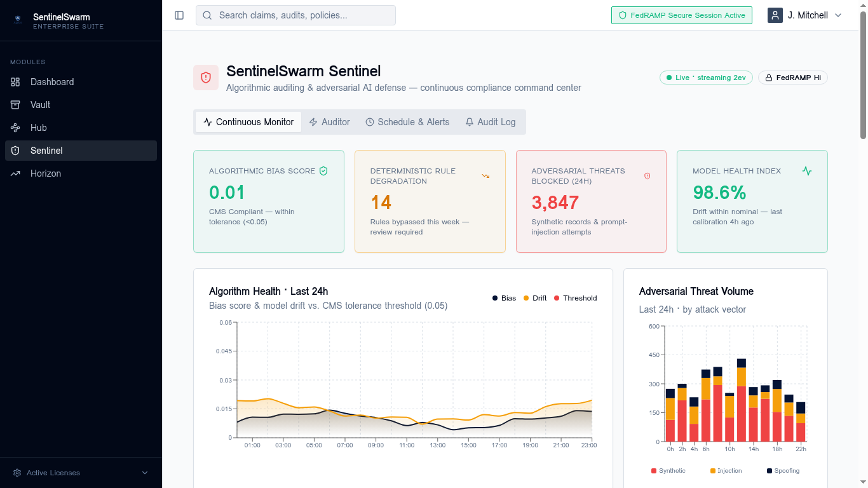Focus the search claims, audits, policies field
868x488 pixels.
[x=295, y=15]
